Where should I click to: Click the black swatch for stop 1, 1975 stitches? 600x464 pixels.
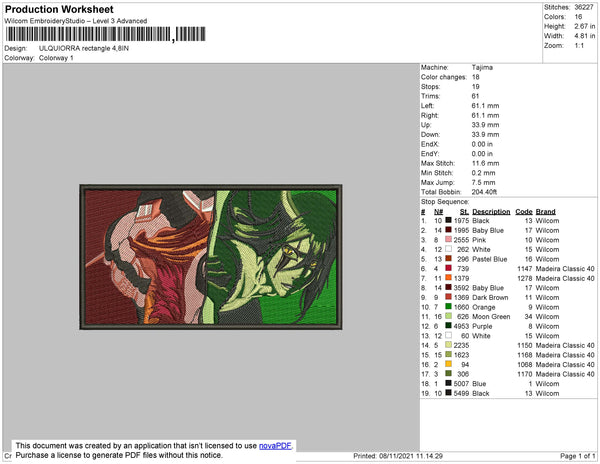point(448,221)
